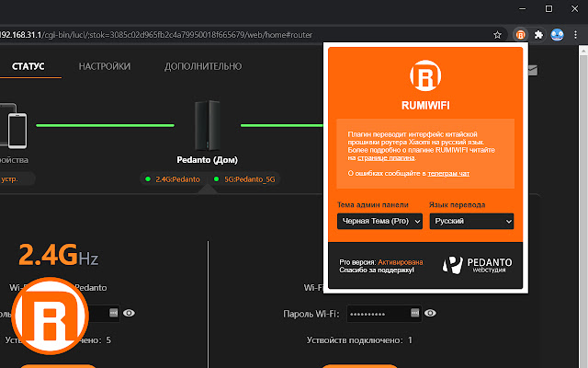The image size is (588, 368).
Task: Reveal 2.4G Wi-Fi password via eye icon
Action: [129, 314]
